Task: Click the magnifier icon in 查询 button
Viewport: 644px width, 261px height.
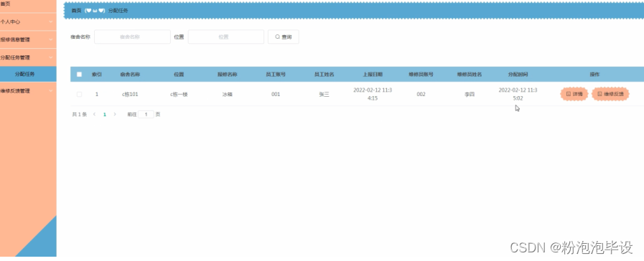Action: [x=277, y=37]
